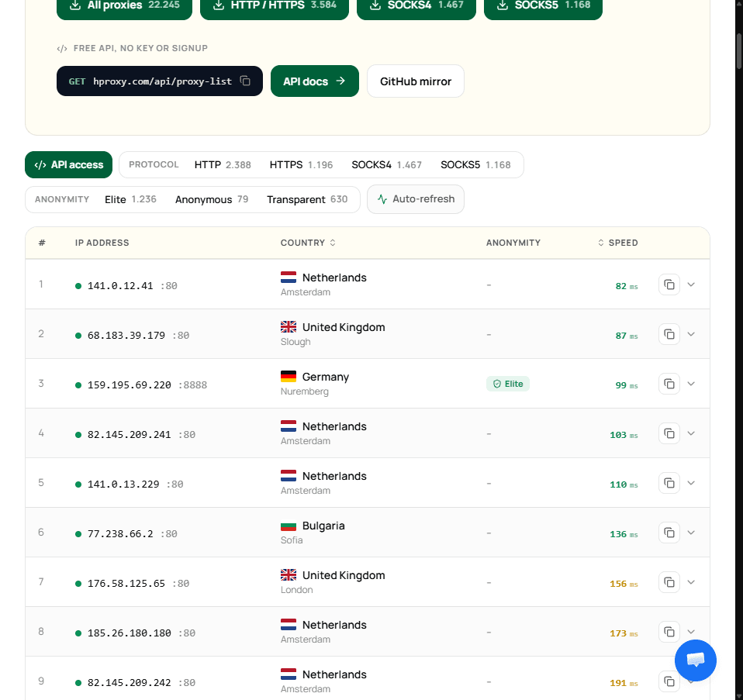Select IP address 82.145.209.241

coord(130,434)
